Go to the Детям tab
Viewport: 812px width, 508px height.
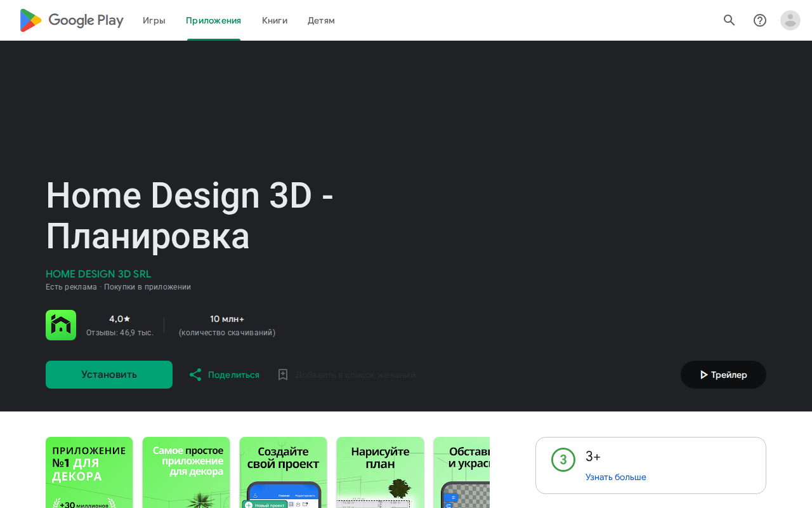[321, 20]
